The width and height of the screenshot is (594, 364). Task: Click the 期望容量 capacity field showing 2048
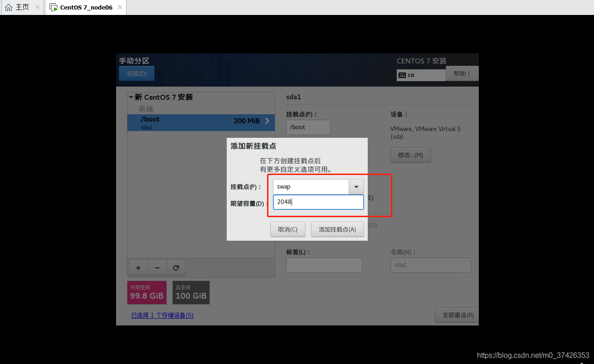pos(318,202)
